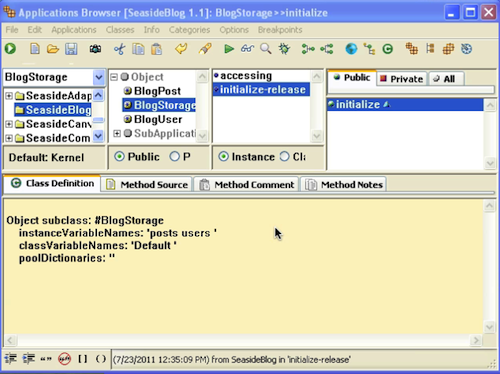Open the Categories menu
The image size is (500, 374).
(x=189, y=30)
